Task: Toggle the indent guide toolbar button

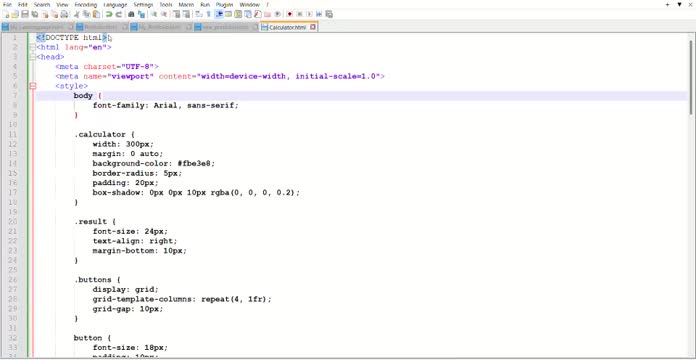Action: click(218, 14)
